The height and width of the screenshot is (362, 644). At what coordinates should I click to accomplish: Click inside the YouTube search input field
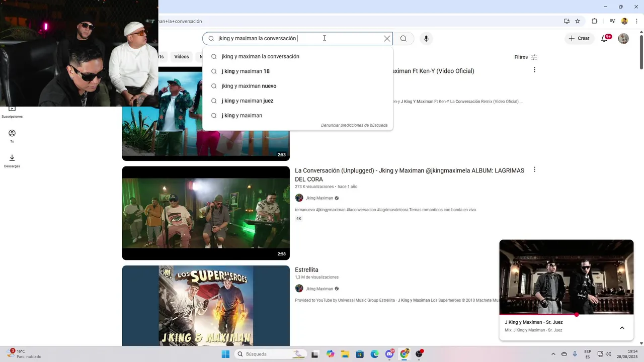coord(297,39)
